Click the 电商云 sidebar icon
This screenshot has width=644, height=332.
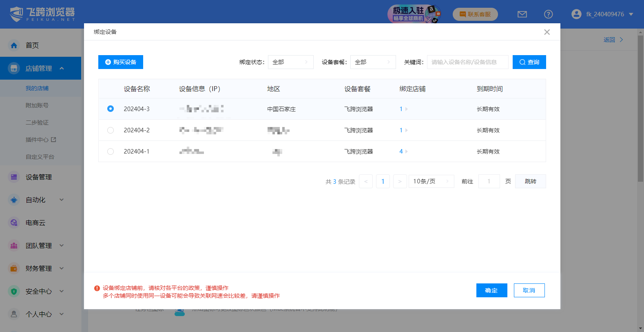(x=14, y=223)
